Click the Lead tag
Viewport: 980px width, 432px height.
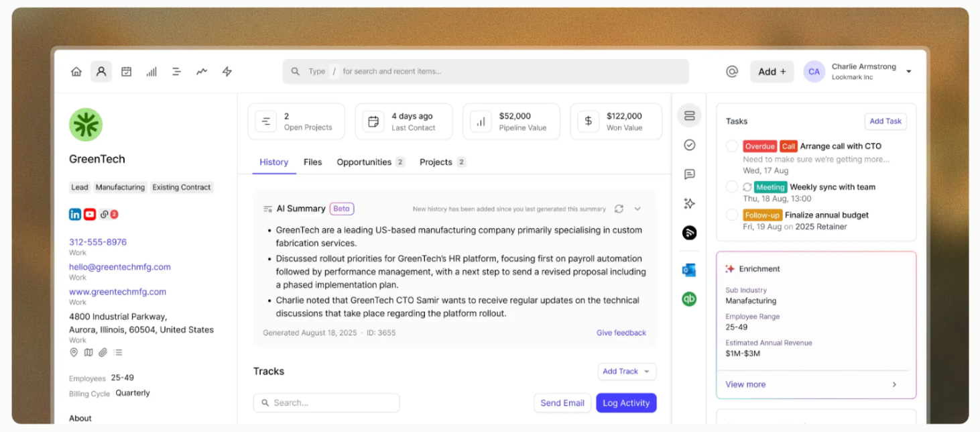click(x=80, y=187)
